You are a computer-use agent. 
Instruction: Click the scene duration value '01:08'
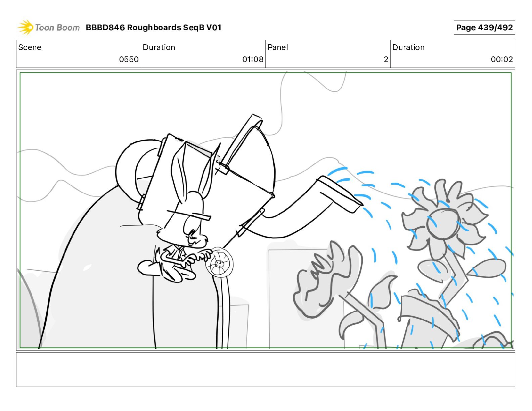[x=253, y=59]
